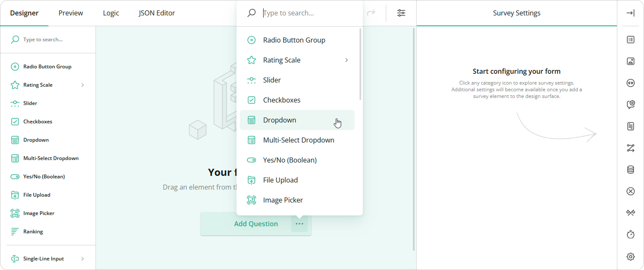644x270 pixels.
Task: Switch to the Preview tab
Action: [x=70, y=13]
